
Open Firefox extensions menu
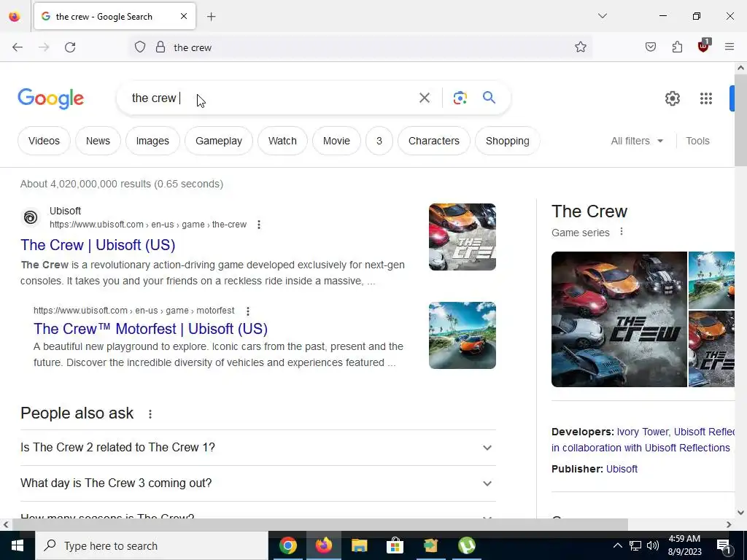677,47
